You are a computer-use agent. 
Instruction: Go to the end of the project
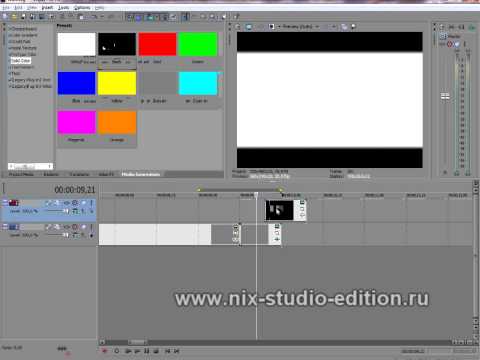[177, 351]
